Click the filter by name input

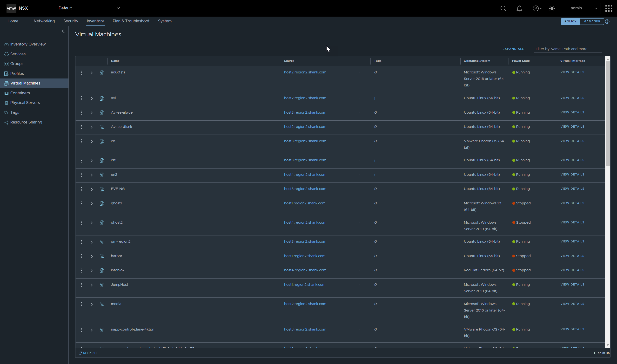click(568, 49)
